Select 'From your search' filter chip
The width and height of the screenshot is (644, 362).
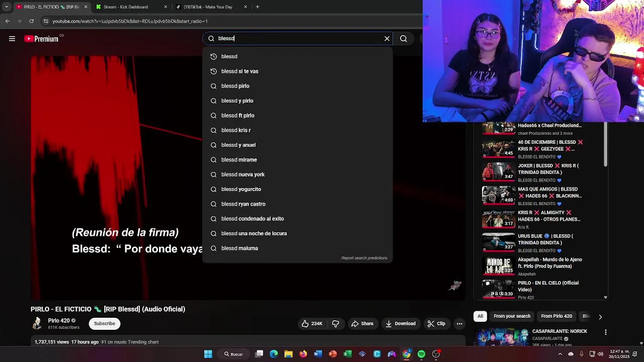(512, 316)
